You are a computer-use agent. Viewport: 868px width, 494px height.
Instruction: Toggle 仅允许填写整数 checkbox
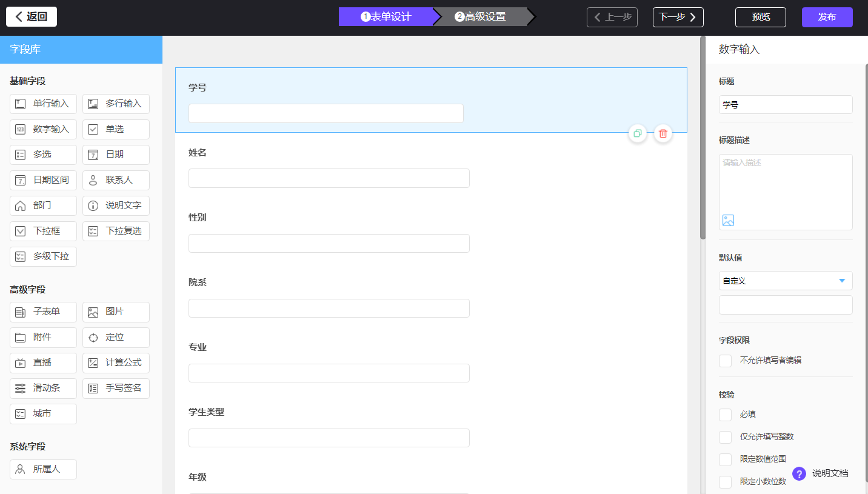coord(725,437)
